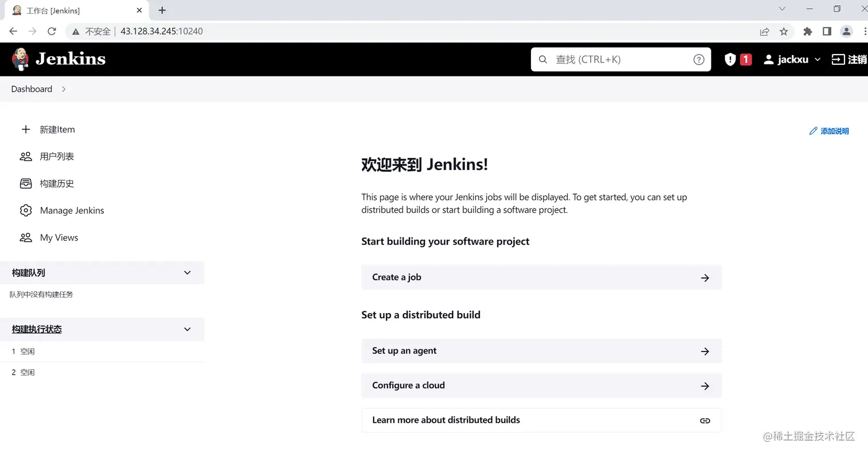This screenshot has height=455, width=868.
Task: Open 用户列表 in the sidebar
Action: [x=57, y=156]
